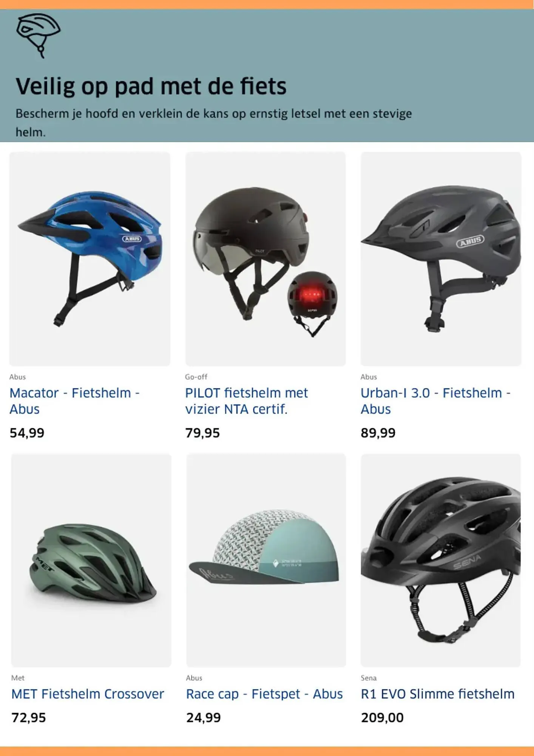Open the Sena R1 EVO helmet image
The image size is (534, 756).
click(x=441, y=560)
